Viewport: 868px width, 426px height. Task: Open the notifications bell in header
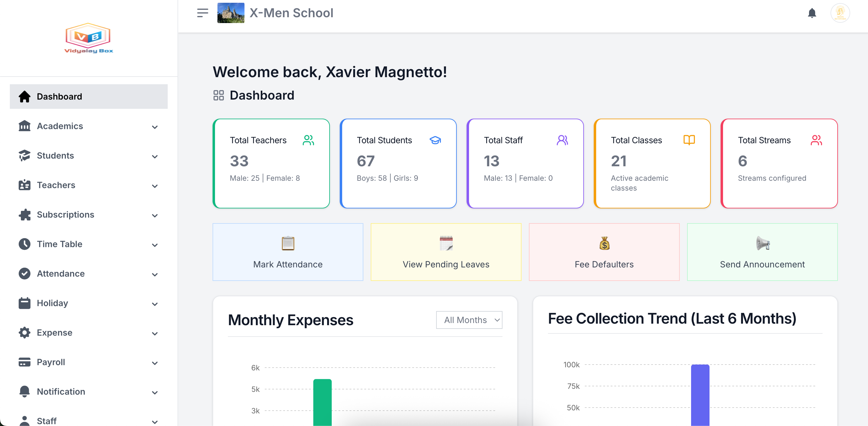pyautogui.click(x=812, y=13)
